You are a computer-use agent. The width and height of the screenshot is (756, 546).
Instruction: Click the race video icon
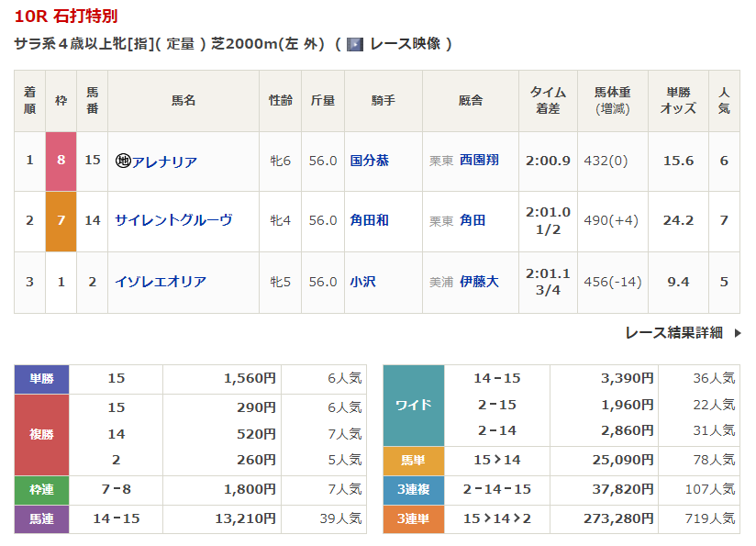click(355, 44)
